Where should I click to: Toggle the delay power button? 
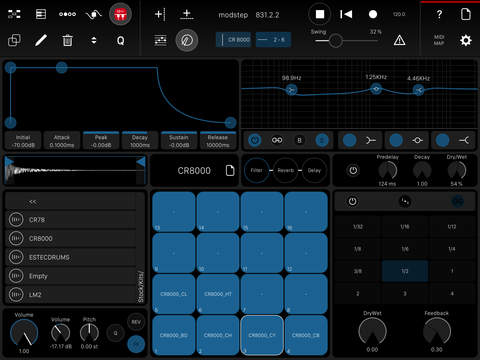[x=353, y=201]
